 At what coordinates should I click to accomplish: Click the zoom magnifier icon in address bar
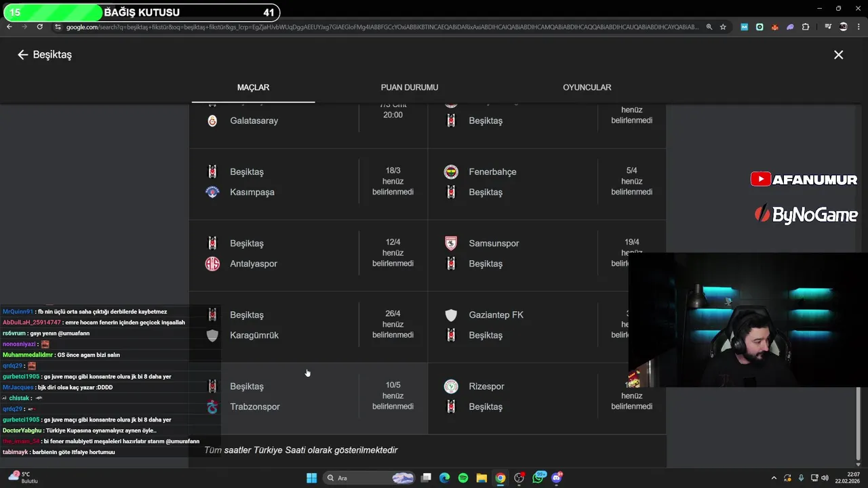pos(709,27)
